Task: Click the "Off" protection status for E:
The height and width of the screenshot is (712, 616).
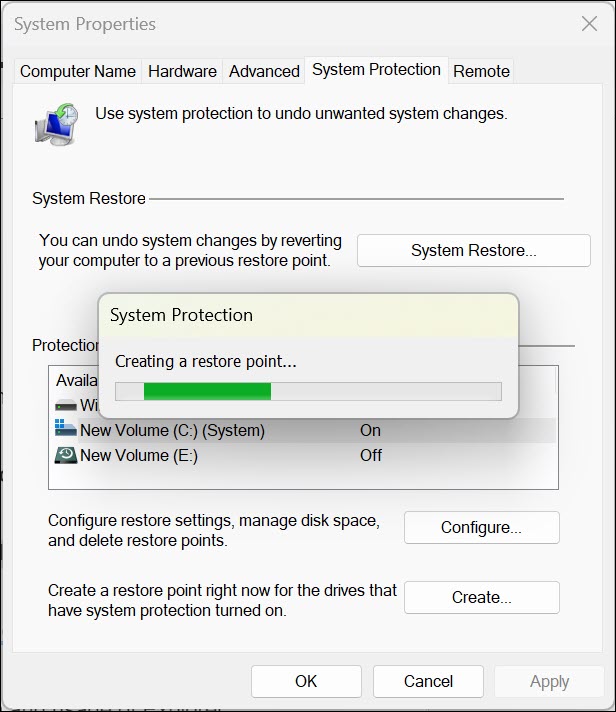Action: pyautogui.click(x=371, y=455)
